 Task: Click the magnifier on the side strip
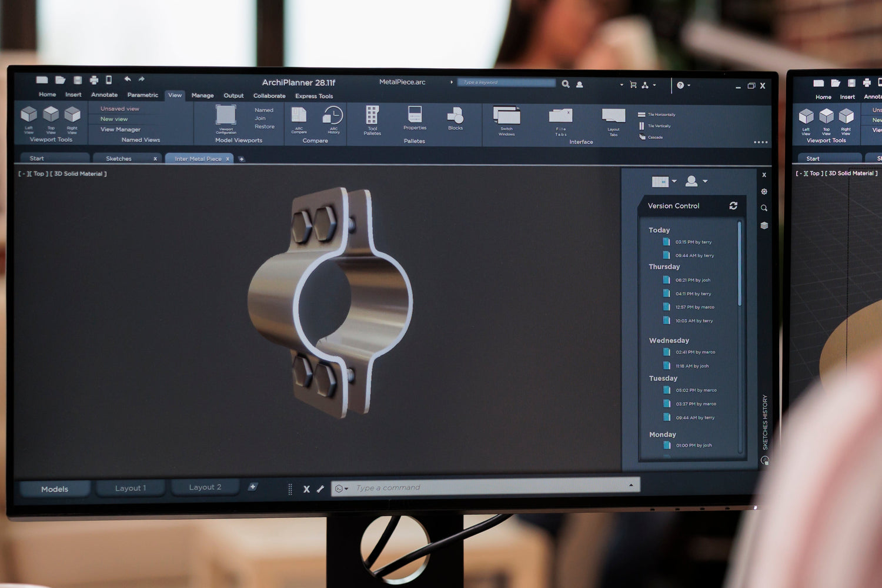(x=764, y=208)
